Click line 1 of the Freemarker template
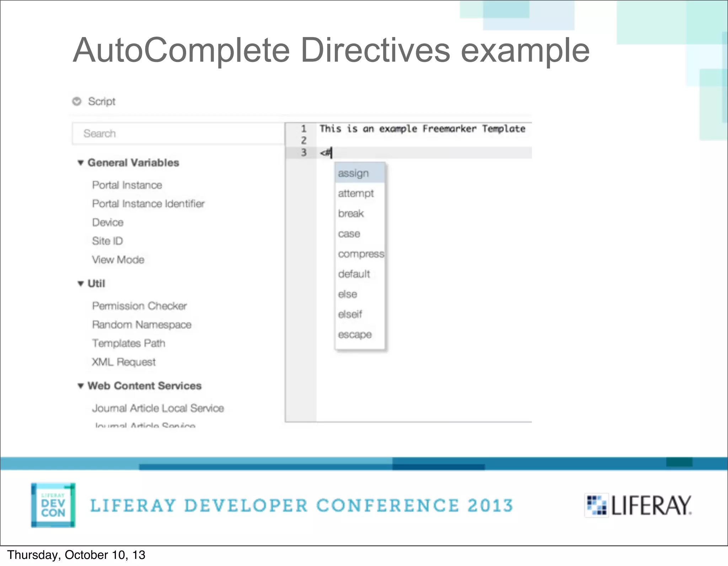Image resolution: width=728 pixels, height=566 pixels. tap(422, 129)
